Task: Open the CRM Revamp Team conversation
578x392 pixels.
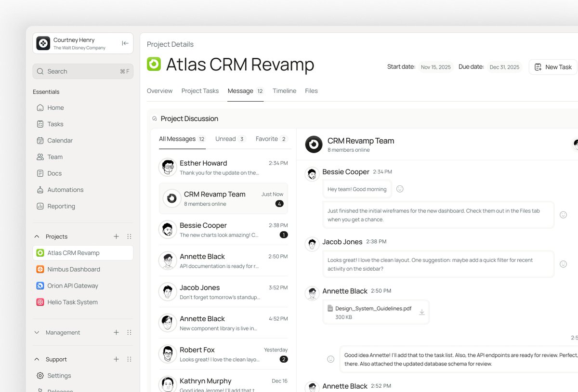Action: [x=223, y=198]
